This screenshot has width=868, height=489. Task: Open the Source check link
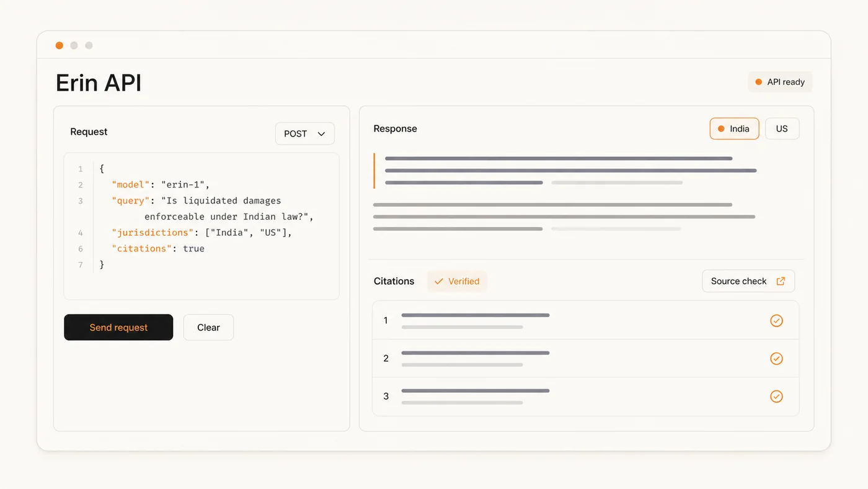click(748, 281)
